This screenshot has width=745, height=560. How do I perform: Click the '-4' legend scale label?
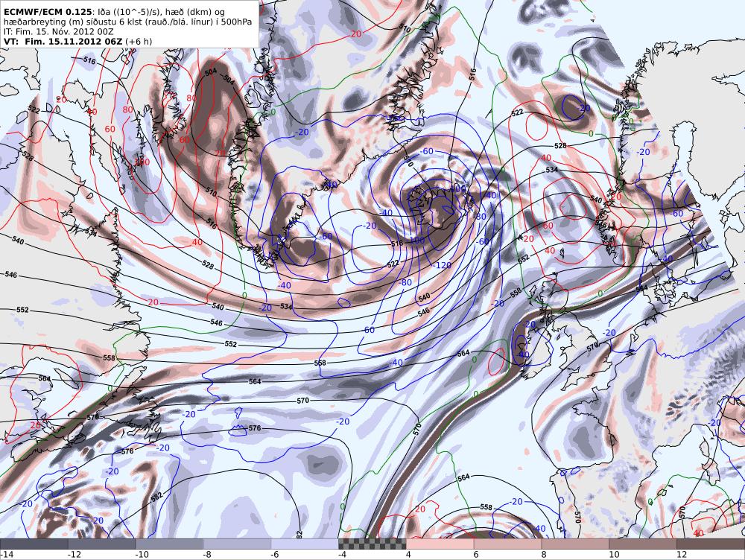coord(343,554)
